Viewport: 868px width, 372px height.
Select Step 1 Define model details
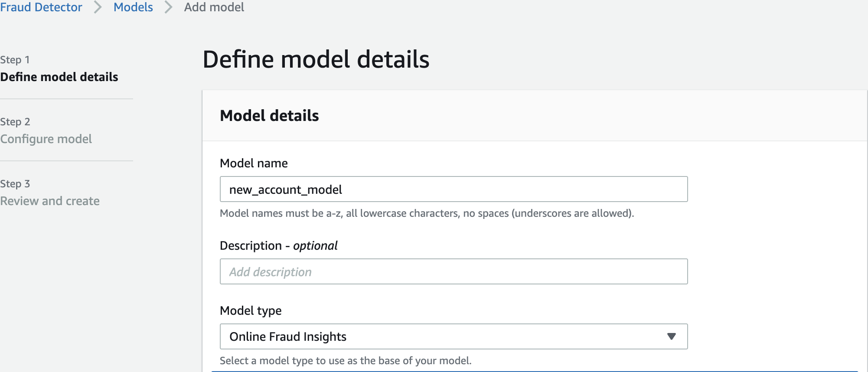(59, 77)
